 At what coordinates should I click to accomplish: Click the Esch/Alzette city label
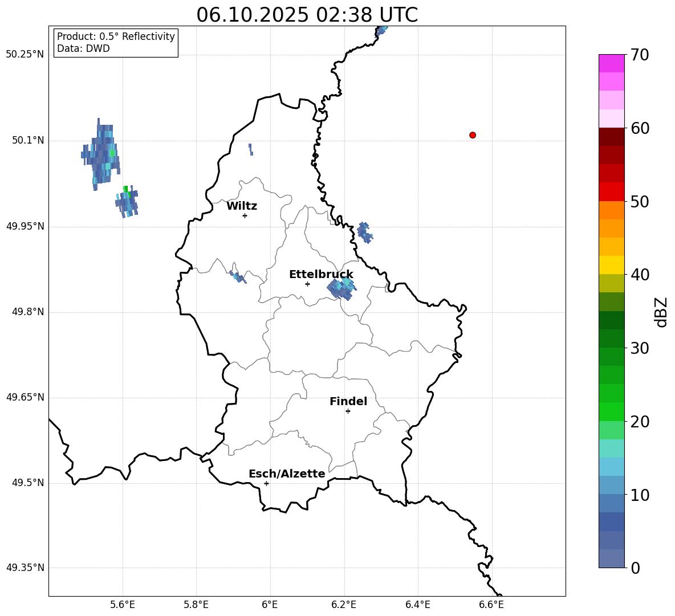pos(287,474)
